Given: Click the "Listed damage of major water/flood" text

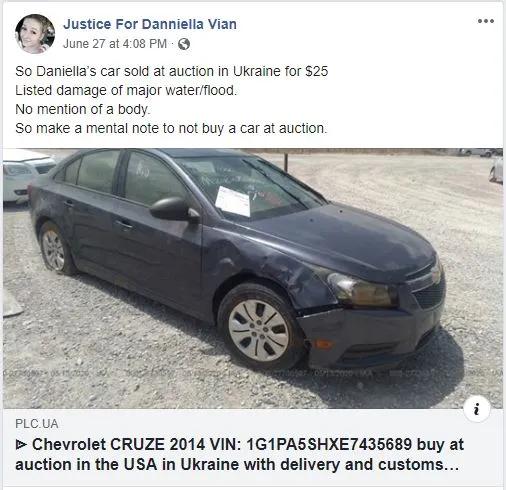Looking at the screenshot, I should click(126, 90).
